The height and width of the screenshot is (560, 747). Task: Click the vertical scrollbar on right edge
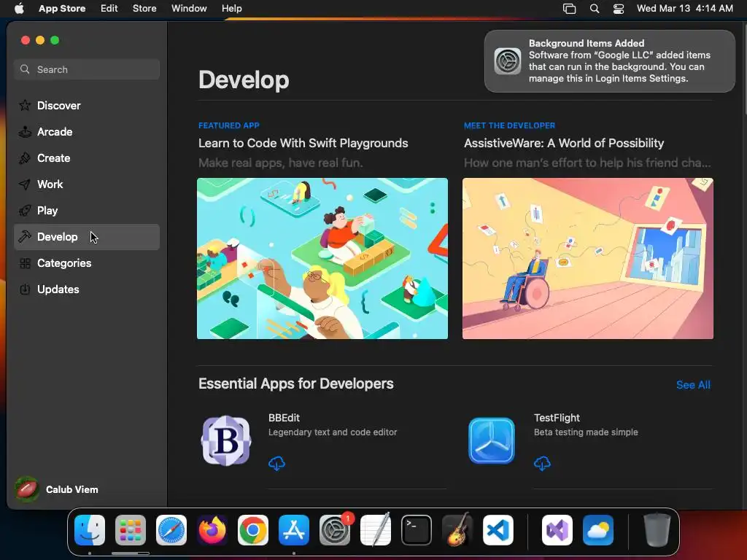click(744, 69)
